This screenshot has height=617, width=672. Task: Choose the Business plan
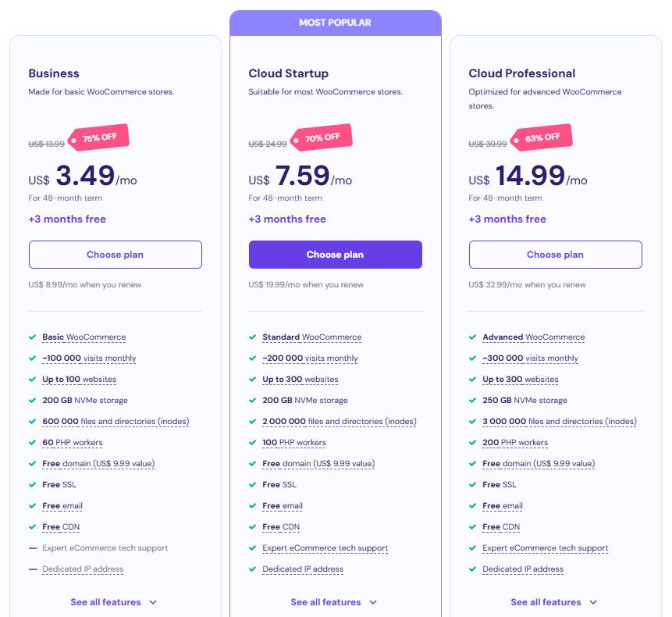pyautogui.click(x=115, y=255)
